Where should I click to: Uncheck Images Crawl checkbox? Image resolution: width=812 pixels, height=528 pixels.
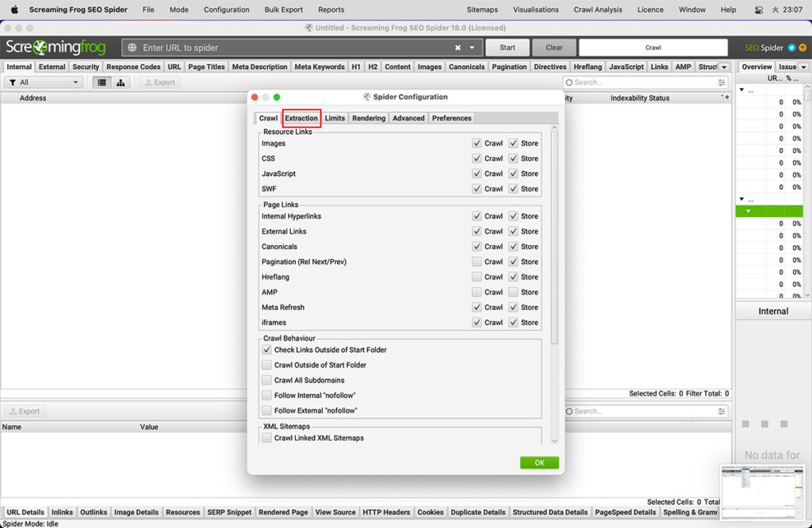tap(477, 143)
